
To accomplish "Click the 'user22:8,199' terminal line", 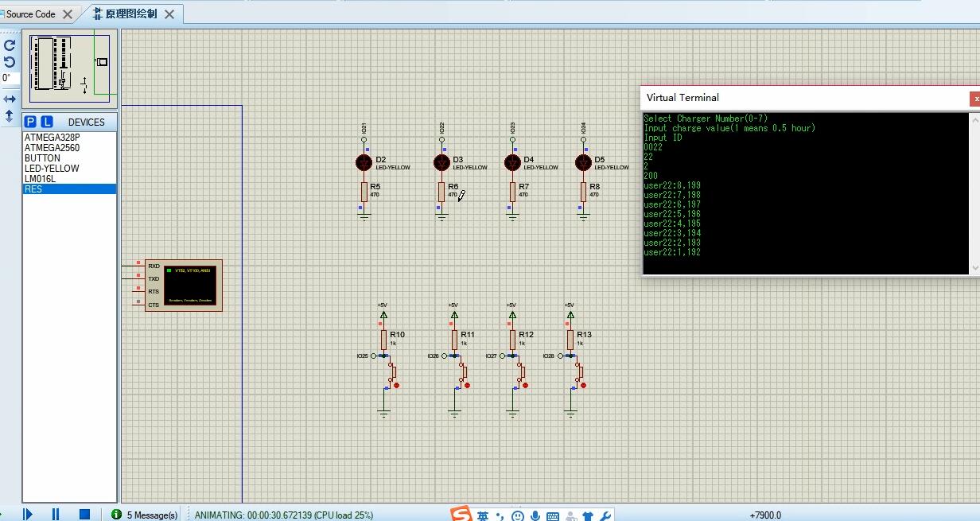I will [x=672, y=185].
